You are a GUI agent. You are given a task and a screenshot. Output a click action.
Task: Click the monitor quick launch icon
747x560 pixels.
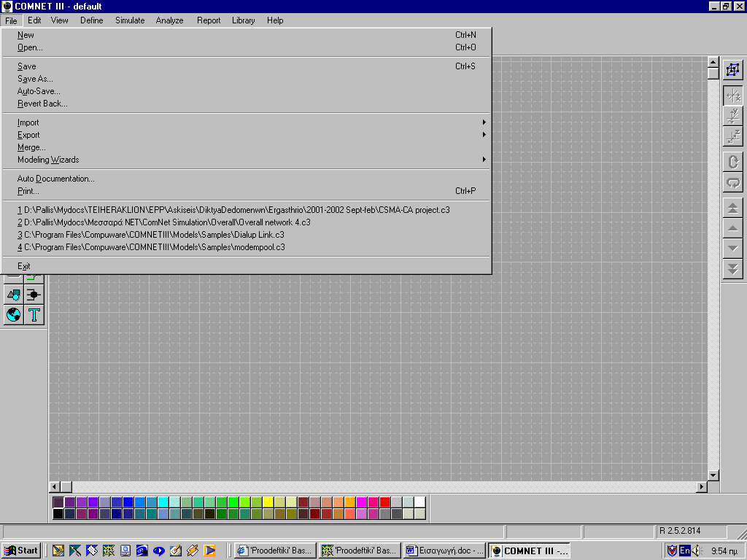point(125,551)
